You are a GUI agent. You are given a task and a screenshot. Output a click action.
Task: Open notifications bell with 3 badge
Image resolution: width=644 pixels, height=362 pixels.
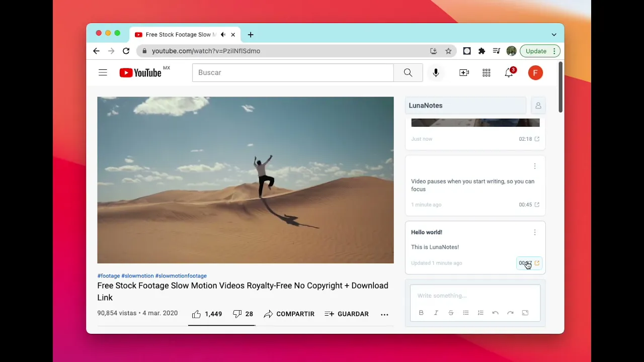pos(509,73)
